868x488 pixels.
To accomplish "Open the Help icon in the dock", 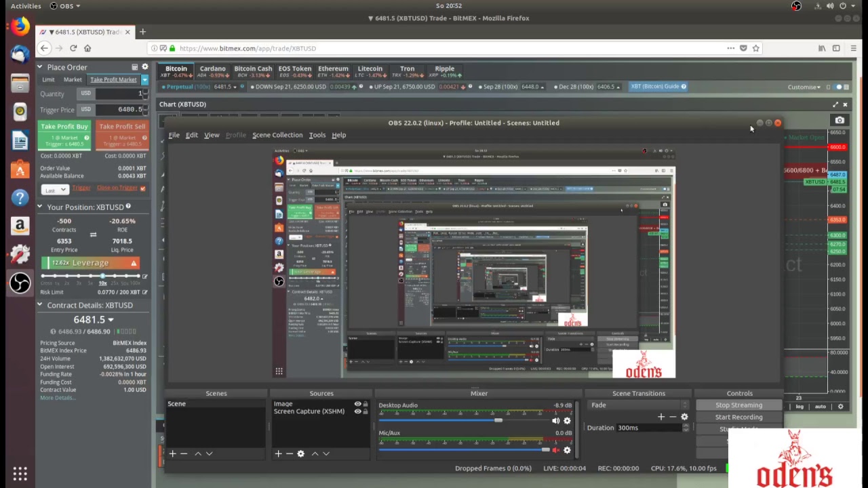I will 20,197.
